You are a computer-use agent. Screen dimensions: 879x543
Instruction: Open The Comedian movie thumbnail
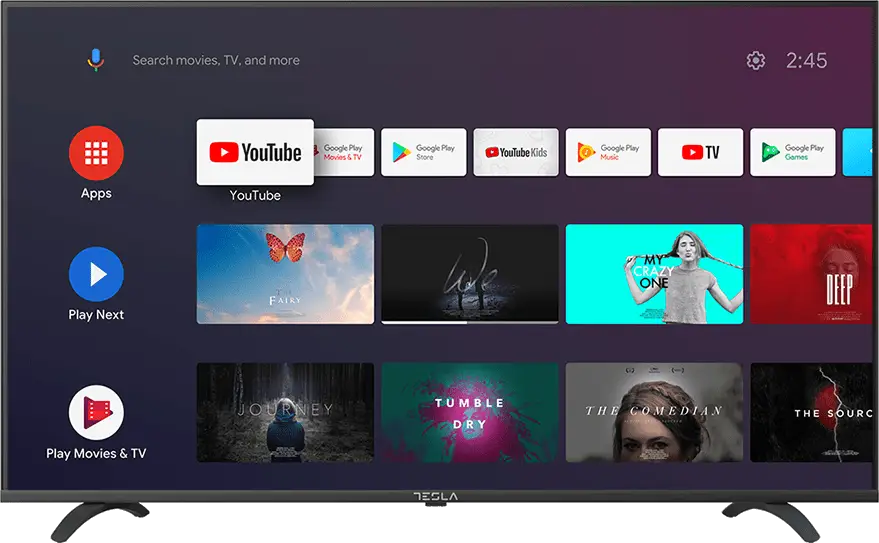[x=654, y=412]
